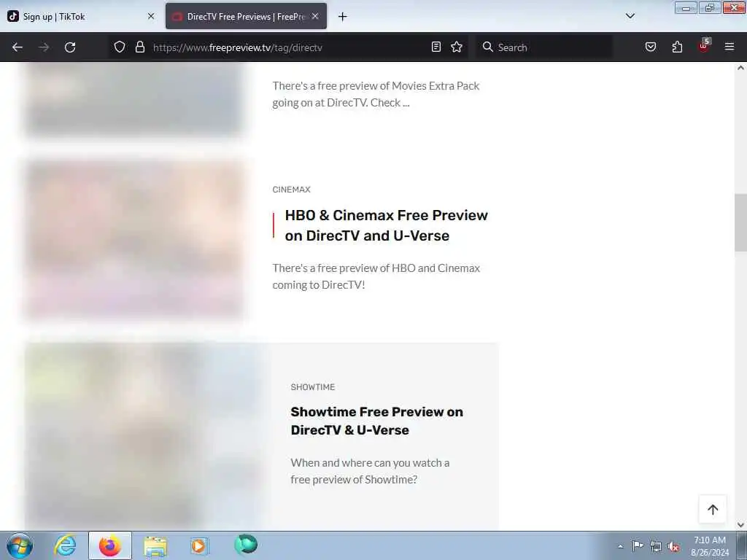Save page to Pocket
Viewport: 747px width, 560px height.
[651, 47]
